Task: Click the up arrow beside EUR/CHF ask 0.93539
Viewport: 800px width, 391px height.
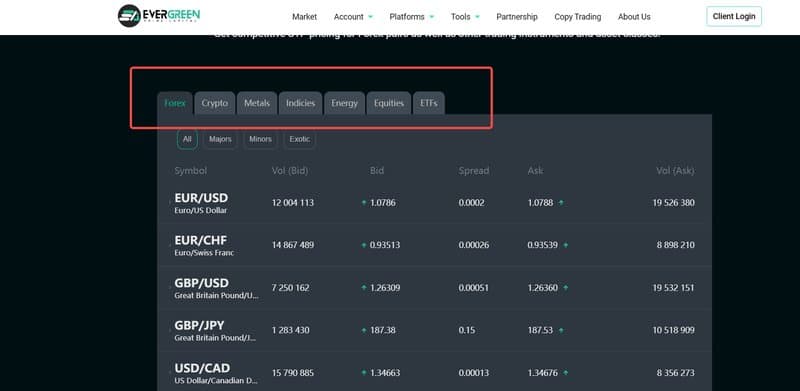Action: point(565,245)
